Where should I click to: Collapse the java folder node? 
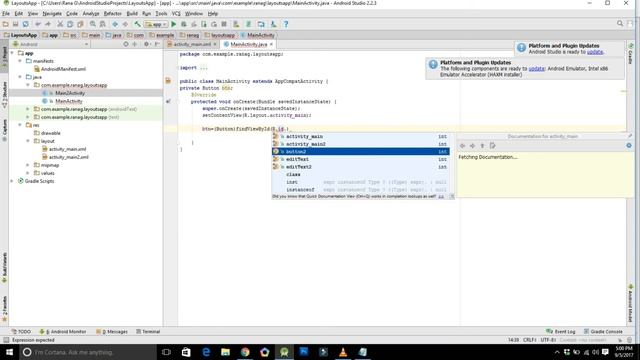click(20, 77)
